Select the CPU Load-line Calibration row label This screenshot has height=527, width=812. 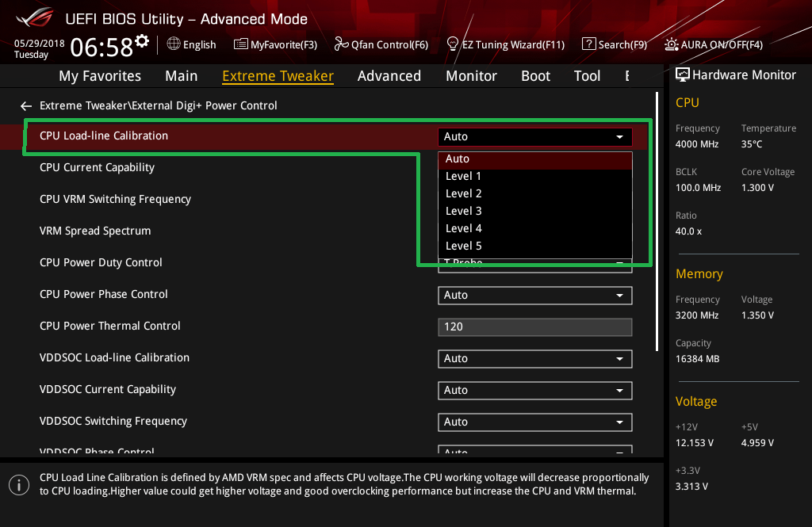(x=104, y=136)
